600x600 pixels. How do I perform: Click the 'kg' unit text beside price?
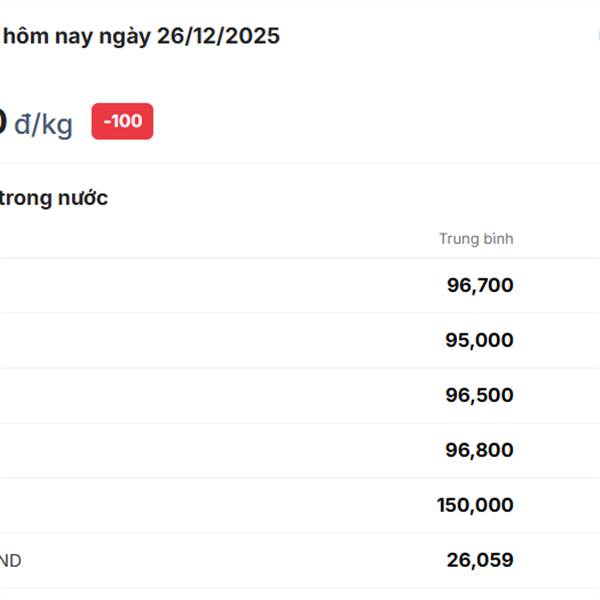pos(56,127)
